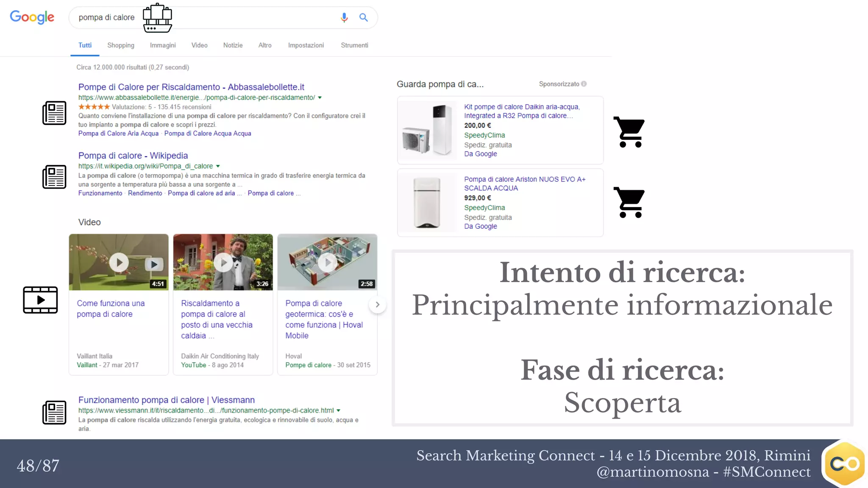Click SpeedyClima seller under 200,00 € price
This screenshot has width=868, height=488.
484,135
